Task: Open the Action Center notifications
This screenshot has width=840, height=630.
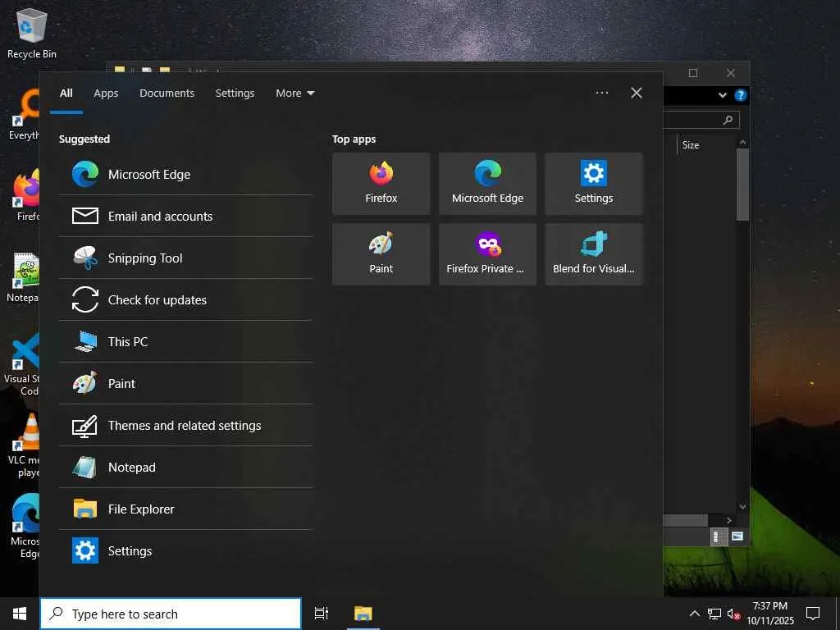Action: (x=813, y=614)
